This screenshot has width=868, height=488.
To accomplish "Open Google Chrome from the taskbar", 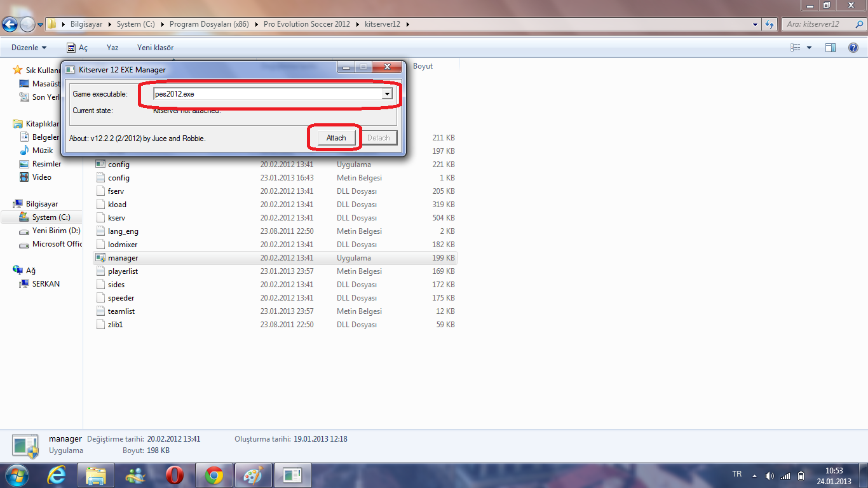I will [x=214, y=475].
